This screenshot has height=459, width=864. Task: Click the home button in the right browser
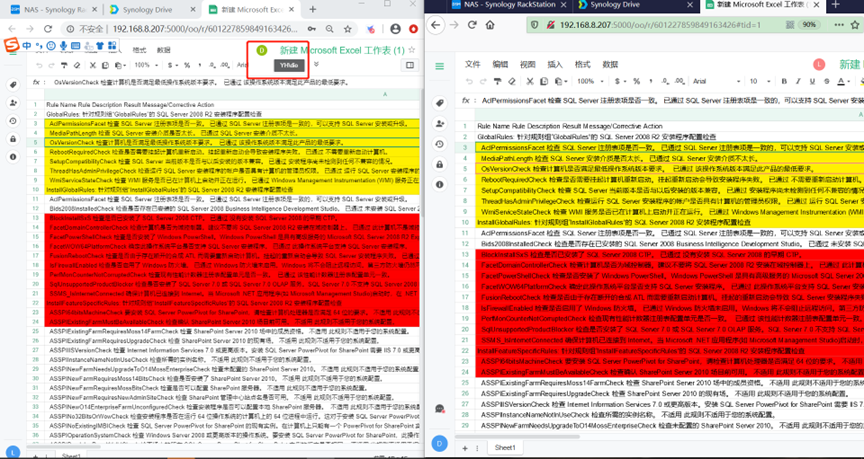[490, 25]
